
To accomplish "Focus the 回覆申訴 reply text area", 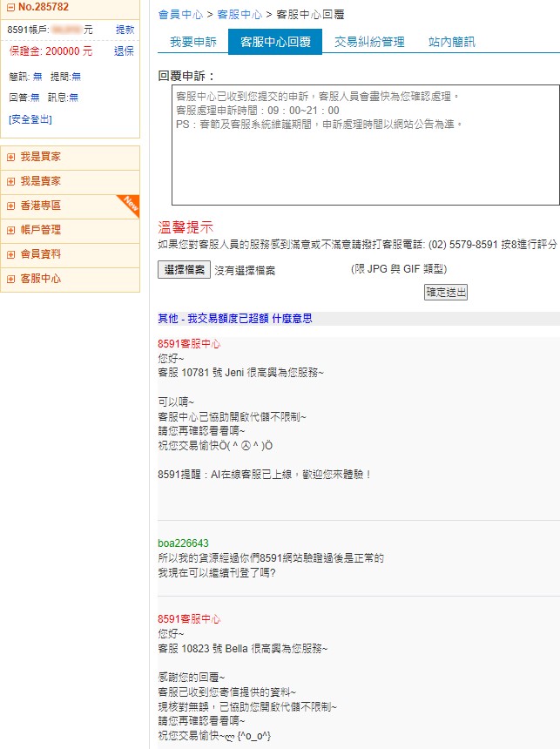I will pos(366,145).
